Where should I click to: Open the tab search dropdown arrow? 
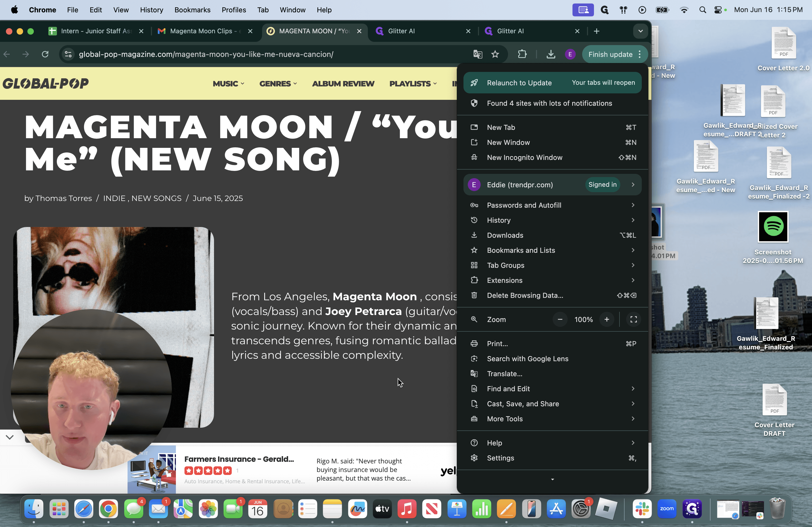pos(640,31)
